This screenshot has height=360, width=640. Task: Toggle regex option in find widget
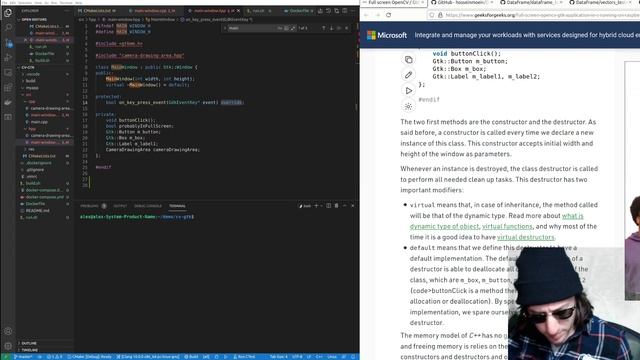click(x=293, y=28)
